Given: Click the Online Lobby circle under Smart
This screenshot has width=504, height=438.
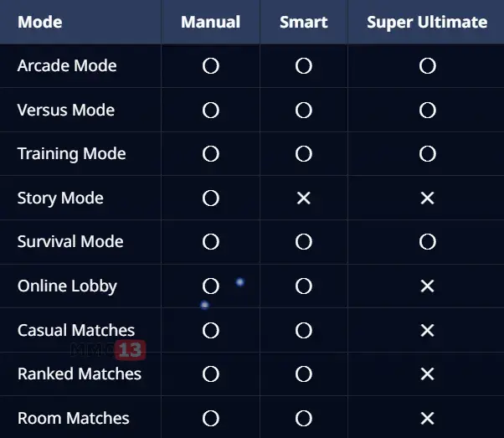Looking at the screenshot, I should click(304, 286).
